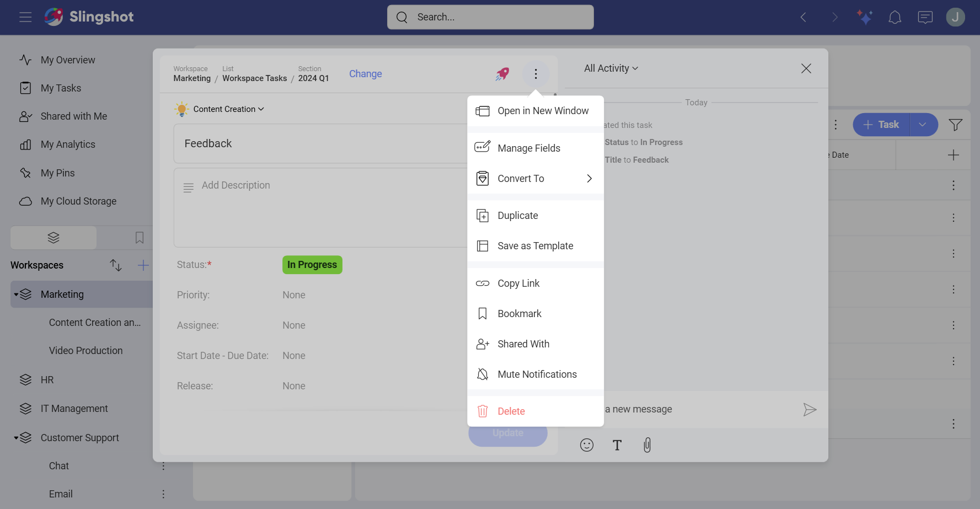Open the chat messages icon
Viewport: 980px width, 509px height.
(925, 18)
